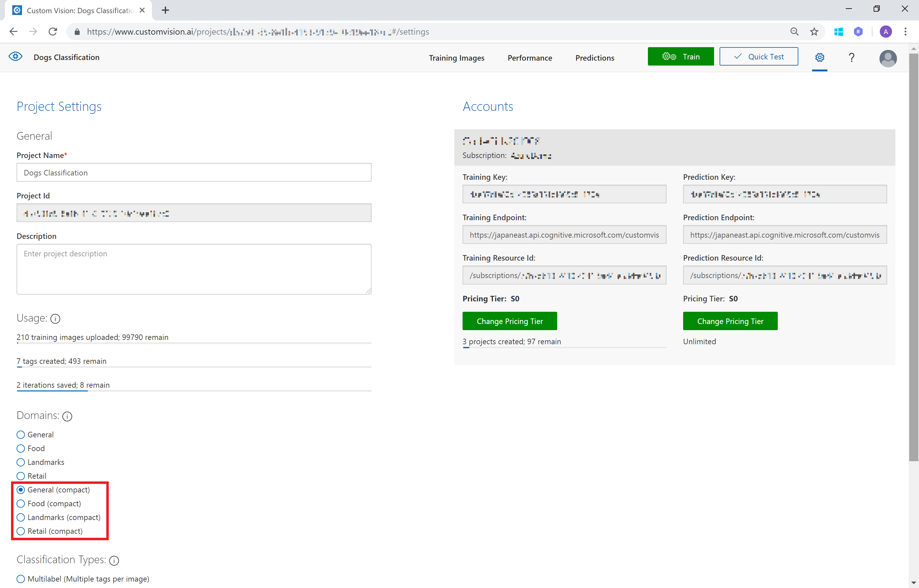
Task: Bookmark page with the star icon
Action: pyautogui.click(x=814, y=32)
